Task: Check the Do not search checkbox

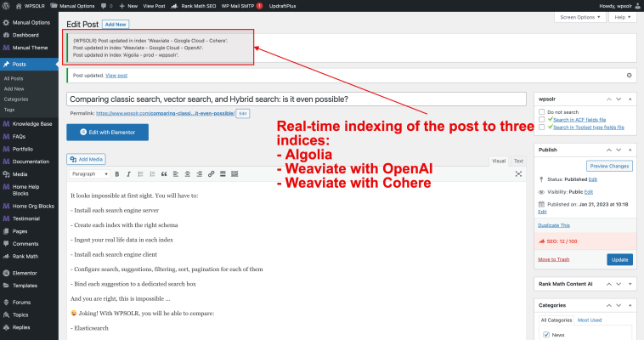Action: pyautogui.click(x=541, y=112)
